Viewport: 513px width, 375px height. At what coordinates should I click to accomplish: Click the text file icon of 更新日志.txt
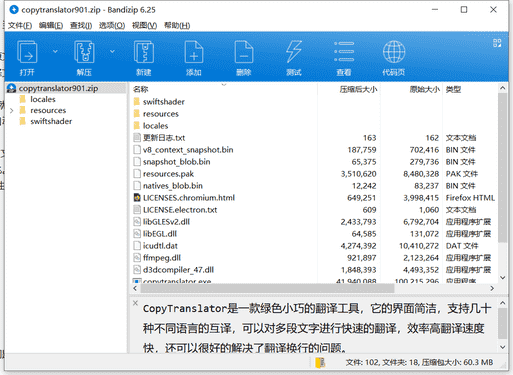(x=137, y=138)
